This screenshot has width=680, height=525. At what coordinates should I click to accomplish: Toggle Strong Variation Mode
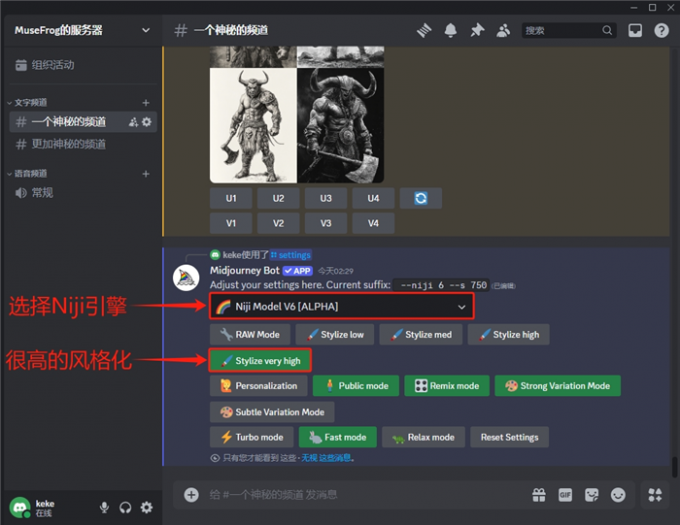558,386
